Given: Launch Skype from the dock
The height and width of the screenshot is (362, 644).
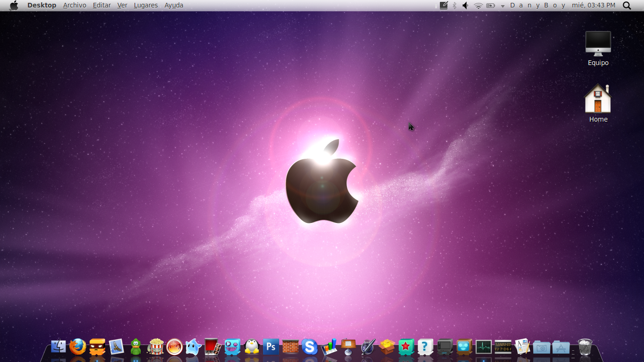Looking at the screenshot, I should tap(310, 347).
